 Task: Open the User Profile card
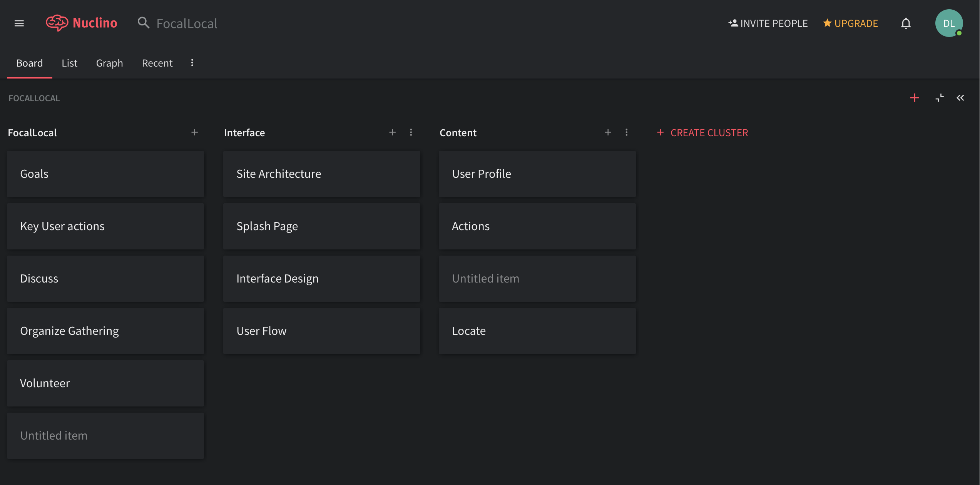(537, 174)
